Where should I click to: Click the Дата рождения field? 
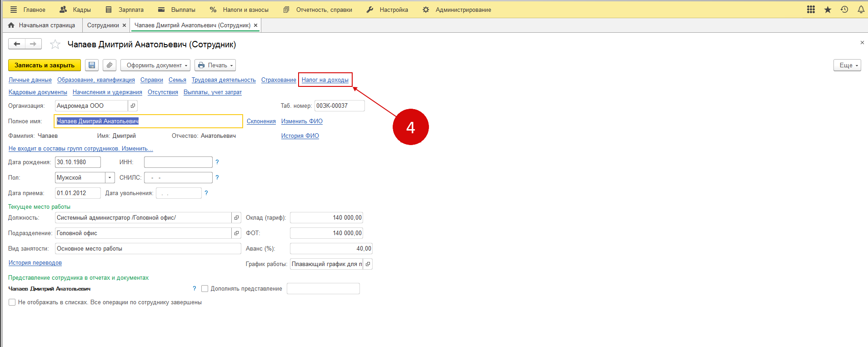coord(78,162)
